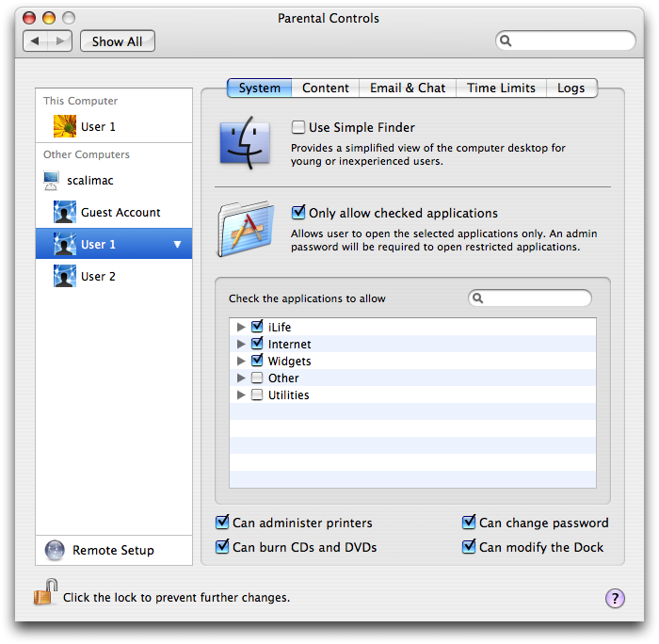This screenshot has height=644, width=659.
Task: Select the User 2 name under scalimac
Action: coord(98,276)
